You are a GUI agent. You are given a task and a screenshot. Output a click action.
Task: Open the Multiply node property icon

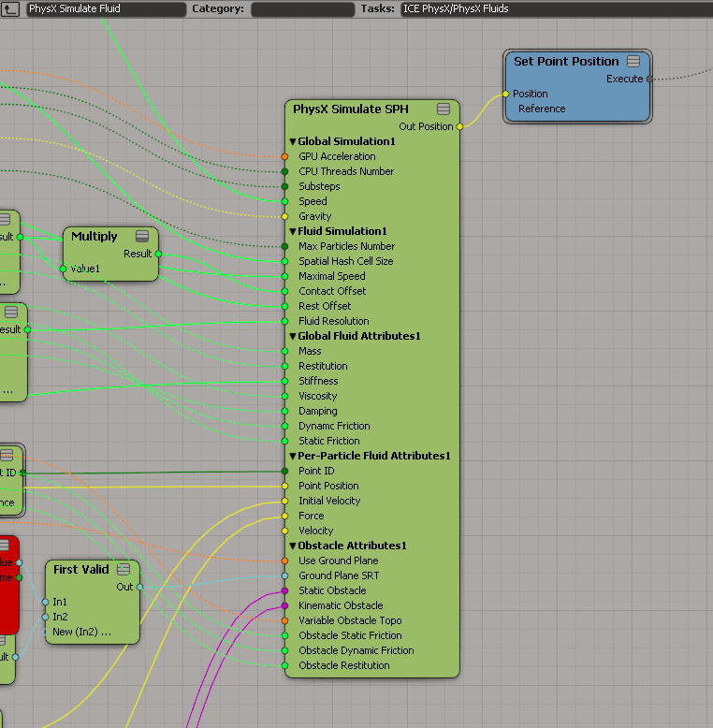coord(142,237)
